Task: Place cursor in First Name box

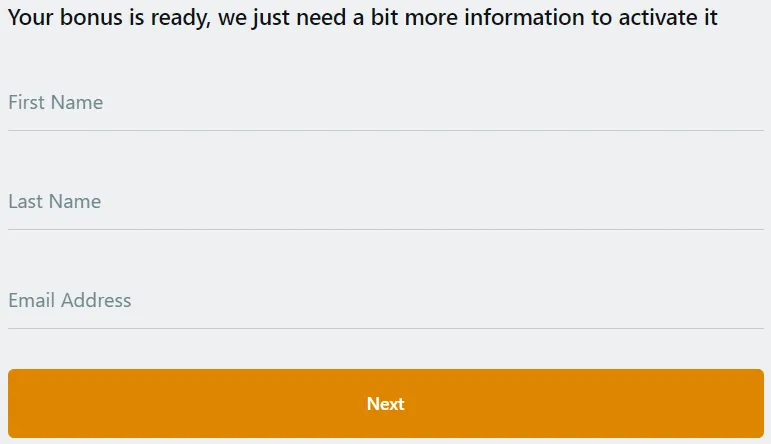Action: (385, 103)
